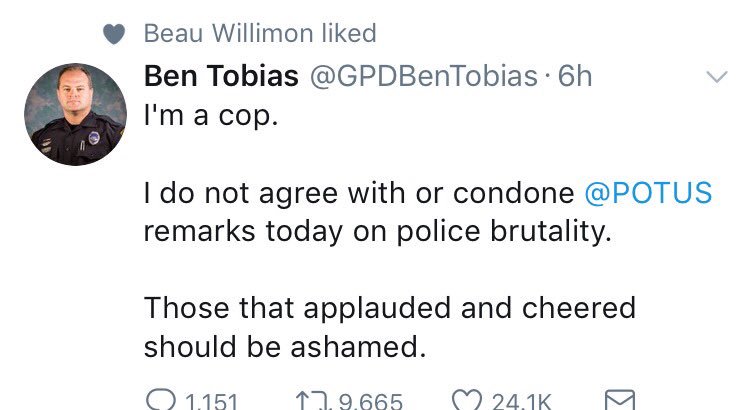This screenshot has height=410, width=743.
Task: Open the Ben Tobias display name
Action: pos(221,76)
